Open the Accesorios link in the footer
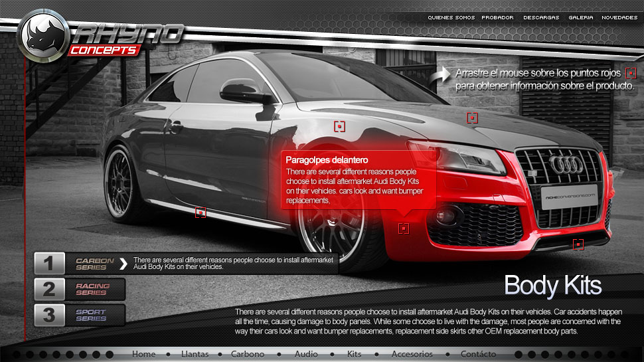Viewport: 644px width, 362px height. (x=412, y=354)
